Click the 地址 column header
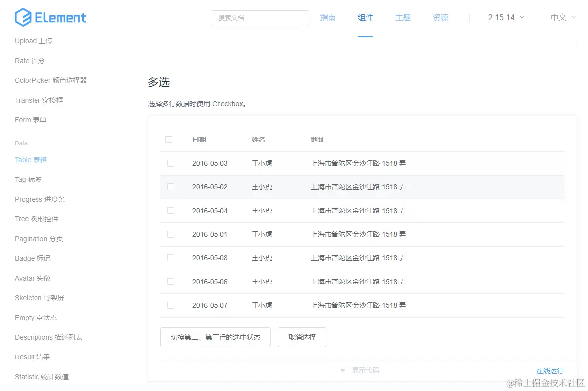 coord(318,140)
